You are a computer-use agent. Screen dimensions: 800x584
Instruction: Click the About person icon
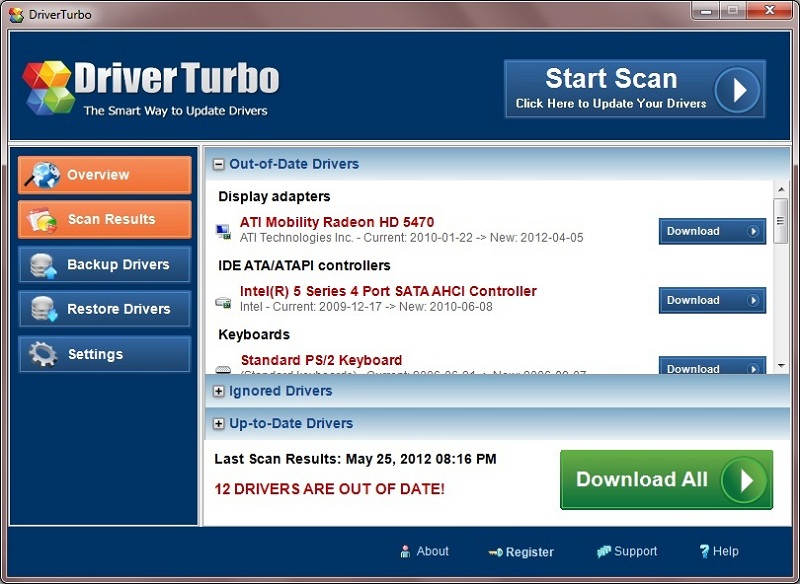pos(405,551)
